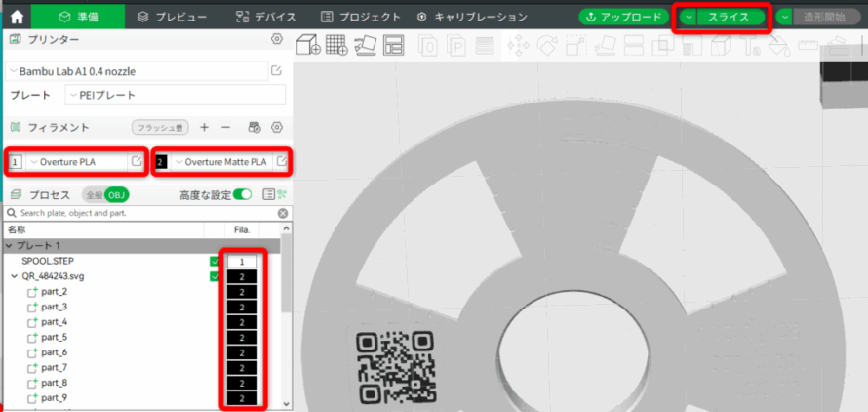Click filament cell for part_2 row
The width and height of the screenshot is (868, 412).
point(242,292)
